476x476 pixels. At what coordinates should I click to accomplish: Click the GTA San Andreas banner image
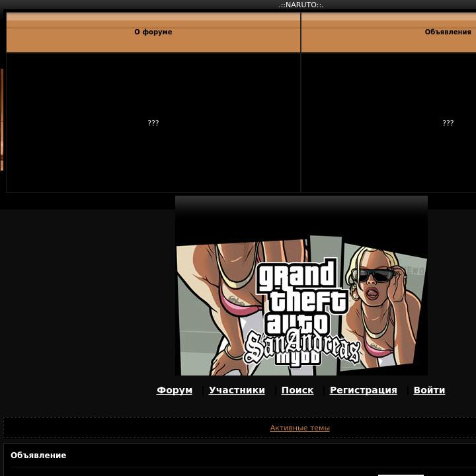301,286
